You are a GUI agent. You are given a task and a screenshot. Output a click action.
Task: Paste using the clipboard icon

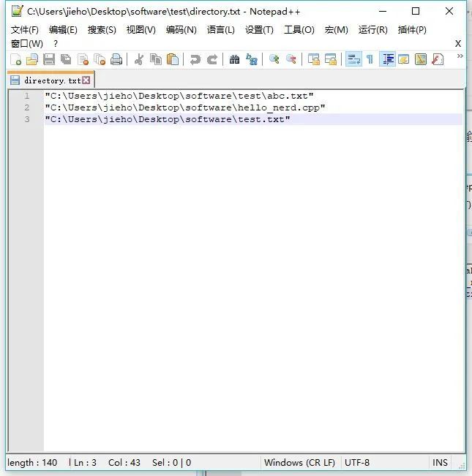(x=173, y=59)
